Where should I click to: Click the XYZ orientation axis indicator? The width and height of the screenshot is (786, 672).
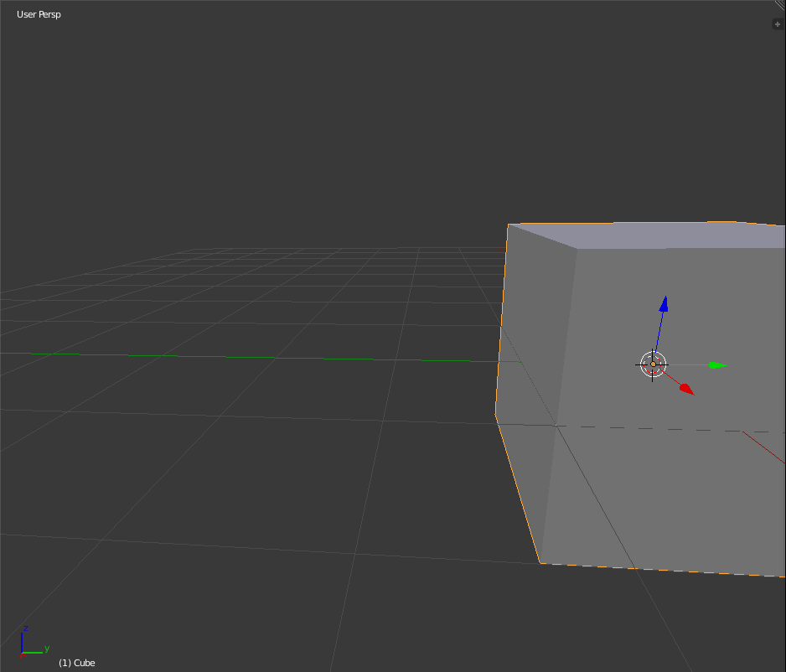click(x=34, y=643)
